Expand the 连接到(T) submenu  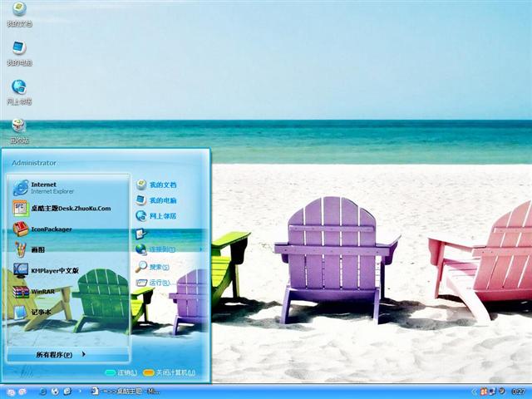coord(169,249)
